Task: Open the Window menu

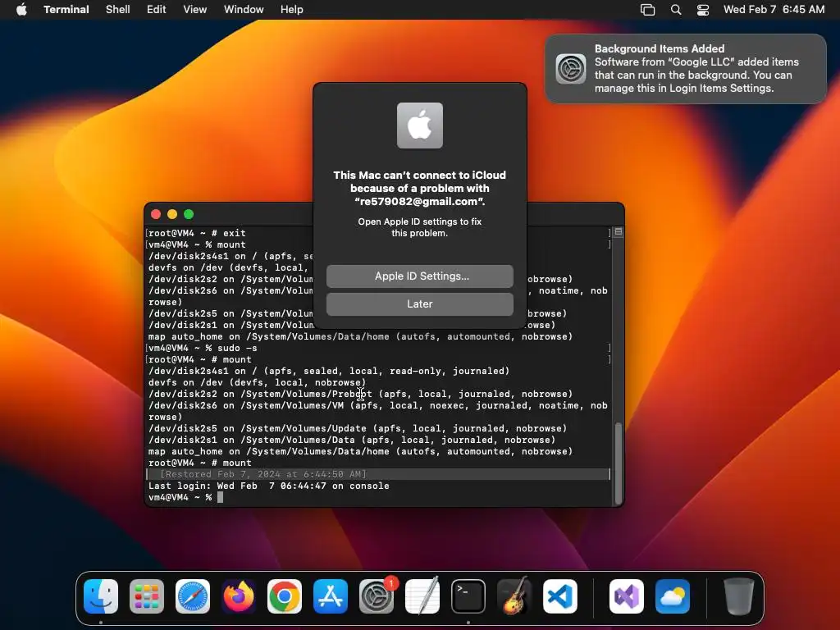Action: tap(244, 10)
